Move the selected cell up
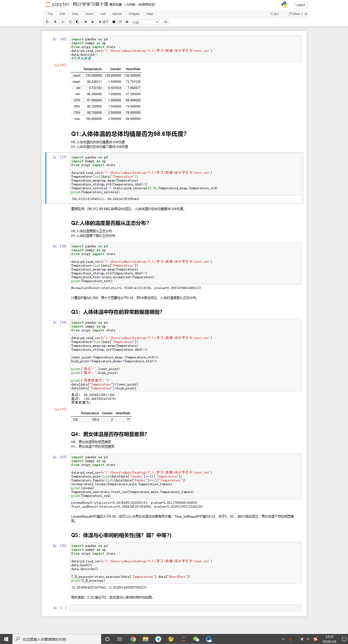Image resolution: width=348 pixels, height=644 pixels. (86, 22)
